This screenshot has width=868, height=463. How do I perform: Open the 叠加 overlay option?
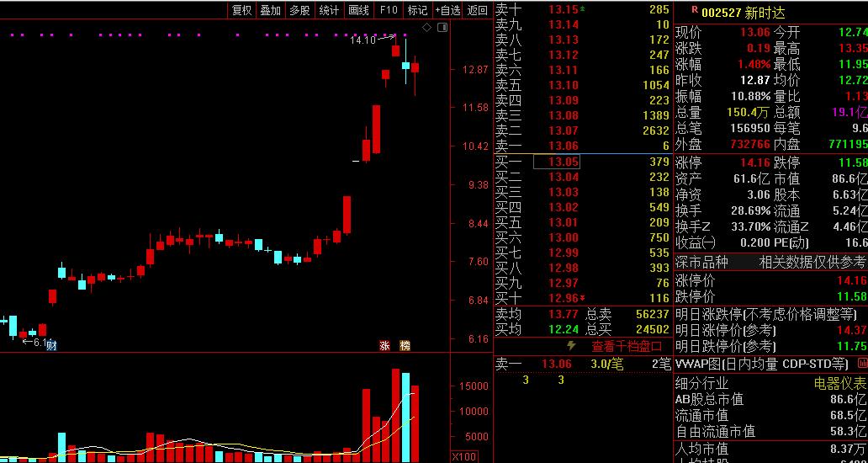[x=271, y=10]
